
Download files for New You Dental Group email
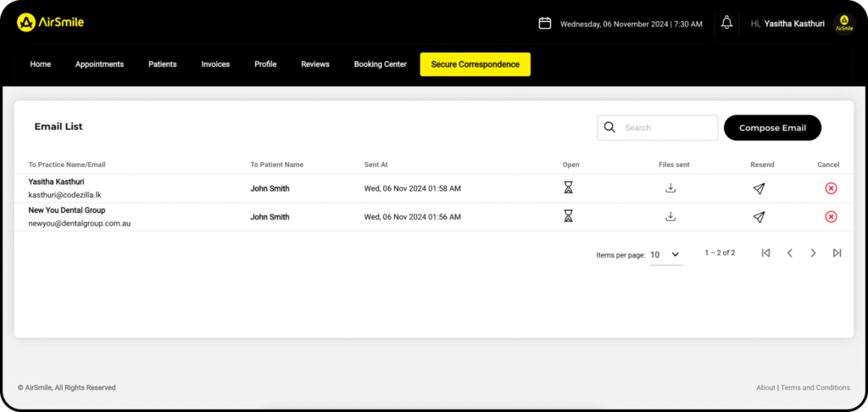tap(670, 216)
